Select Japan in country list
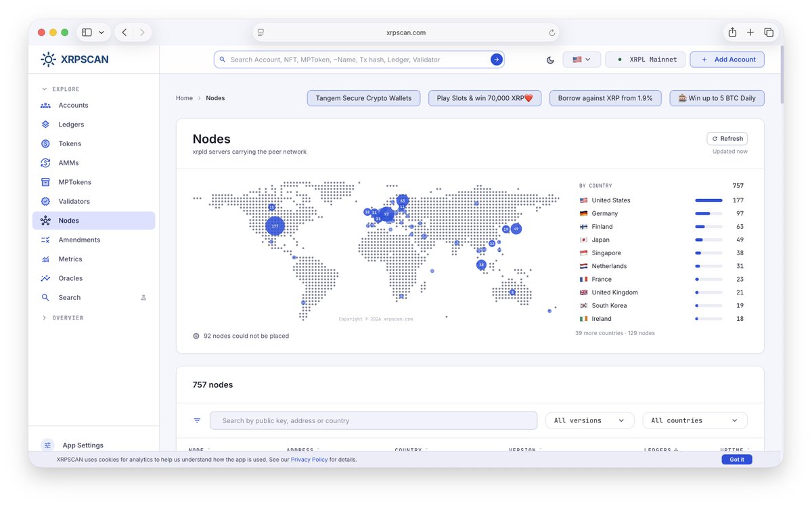This screenshot has width=812, height=505. [662, 240]
